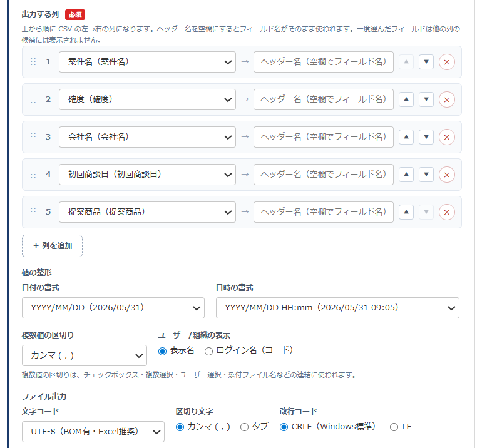Click the ユーザー/組織の表示 label
482x448 pixels.
click(194, 335)
